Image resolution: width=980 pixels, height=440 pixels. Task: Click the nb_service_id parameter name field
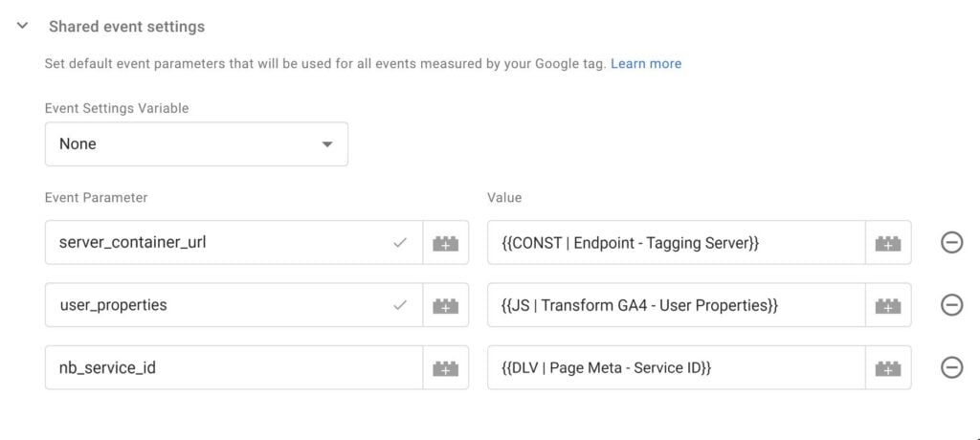tap(234, 367)
